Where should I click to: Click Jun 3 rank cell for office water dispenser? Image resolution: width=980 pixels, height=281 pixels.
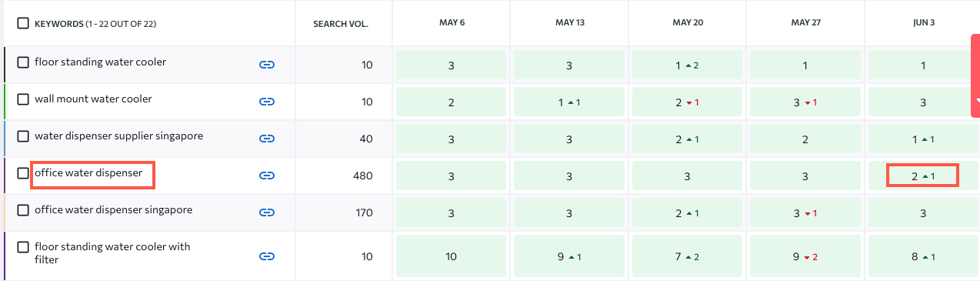coord(923,176)
